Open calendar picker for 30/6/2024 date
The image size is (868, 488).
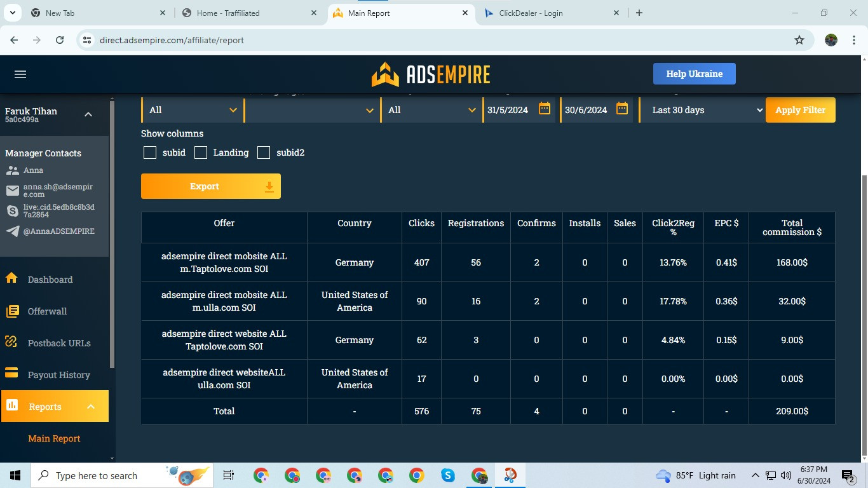[622, 109]
